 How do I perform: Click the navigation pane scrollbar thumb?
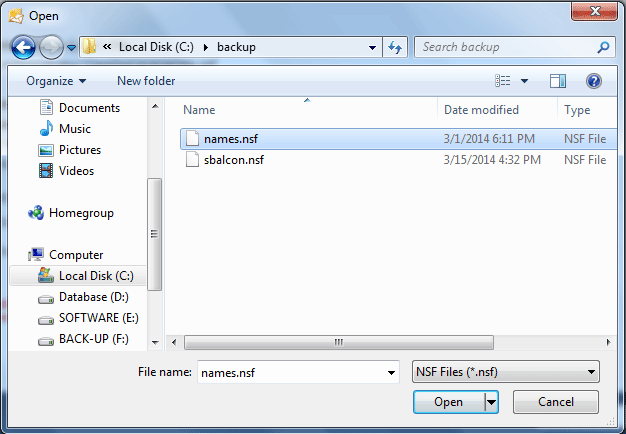click(155, 234)
